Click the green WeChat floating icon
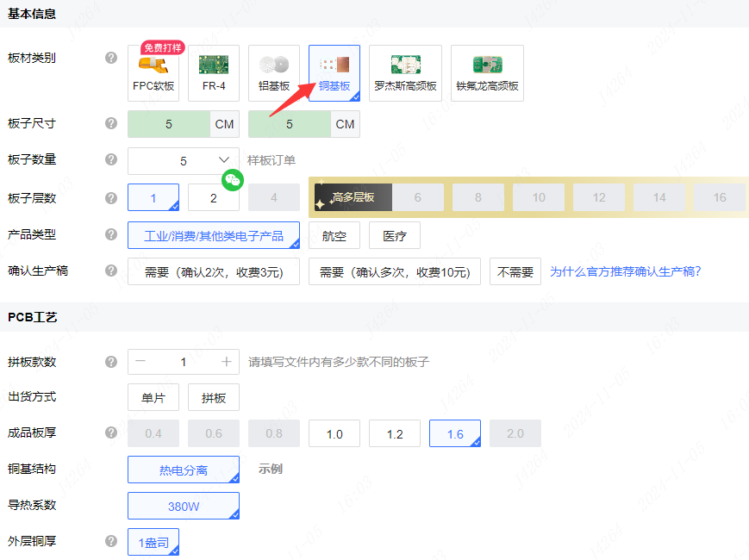 click(x=233, y=179)
